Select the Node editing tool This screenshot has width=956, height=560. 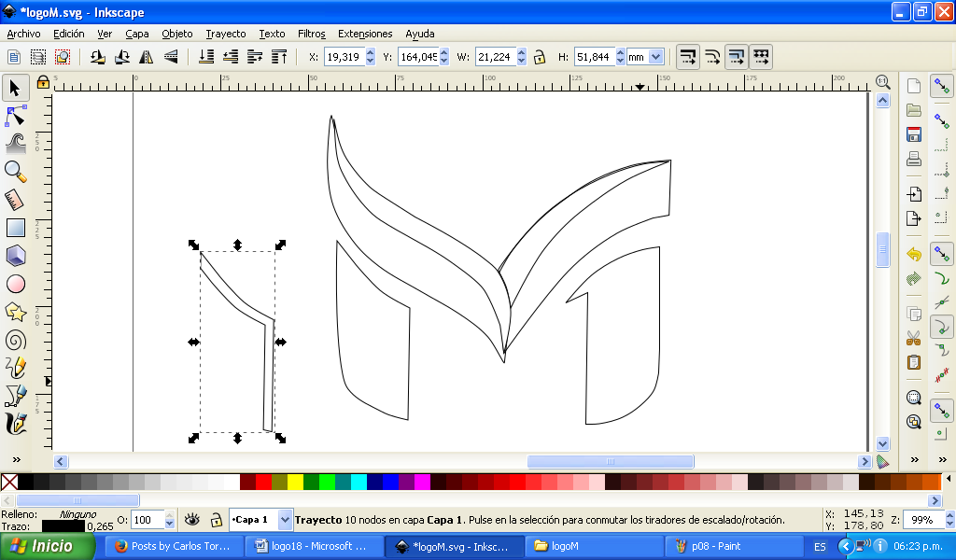click(15, 116)
